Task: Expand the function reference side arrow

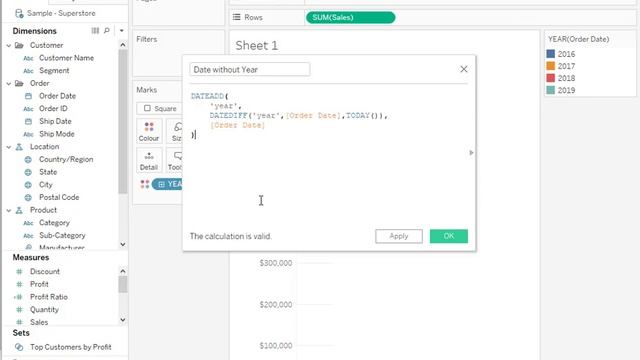Action: (x=471, y=153)
